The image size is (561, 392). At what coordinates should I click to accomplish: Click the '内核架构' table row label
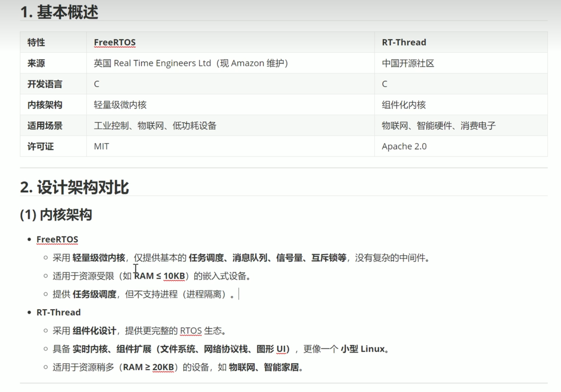coord(53,105)
